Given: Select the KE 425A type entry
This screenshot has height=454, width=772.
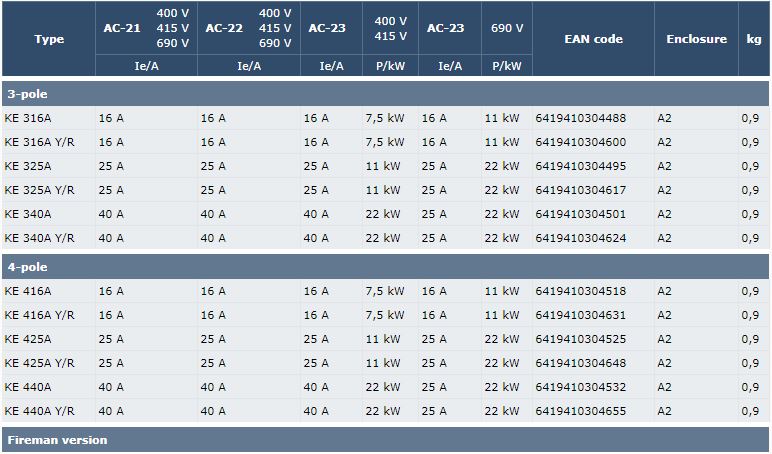Looking at the screenshot, I should coord(27,339).
